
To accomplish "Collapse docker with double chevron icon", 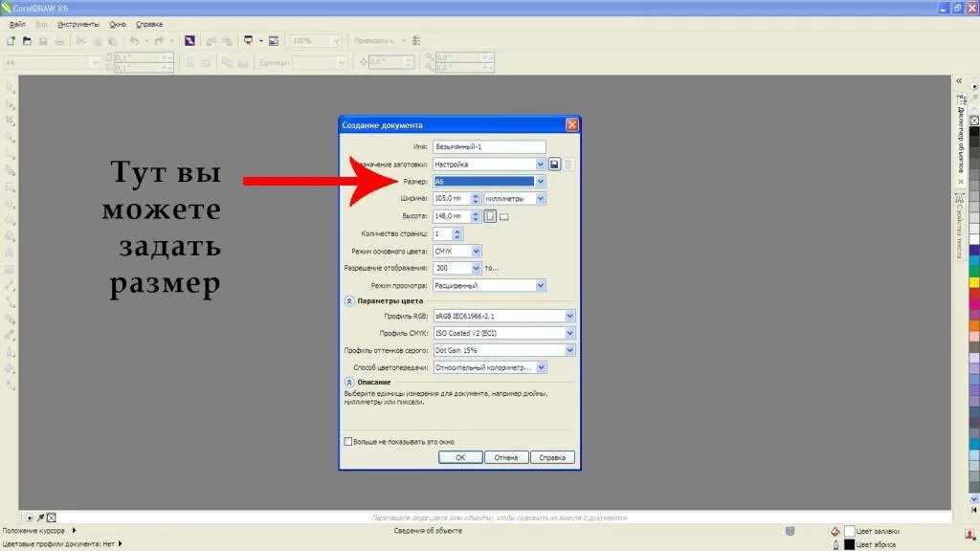I will point(959,81).
